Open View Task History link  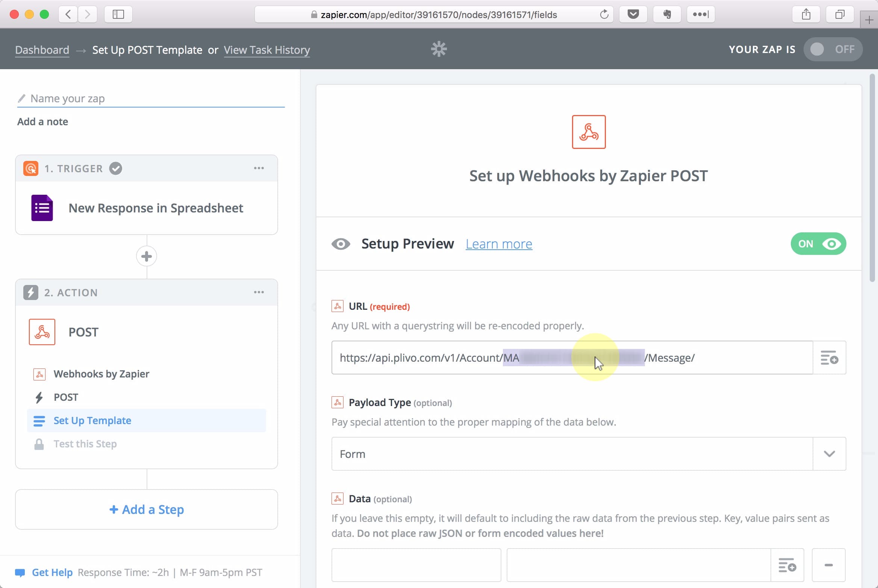coord(267,50)
